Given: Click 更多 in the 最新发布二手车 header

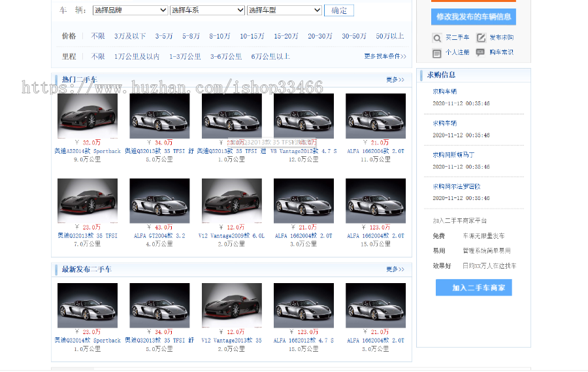Looking at the screenshot, I should pos(395,269).
